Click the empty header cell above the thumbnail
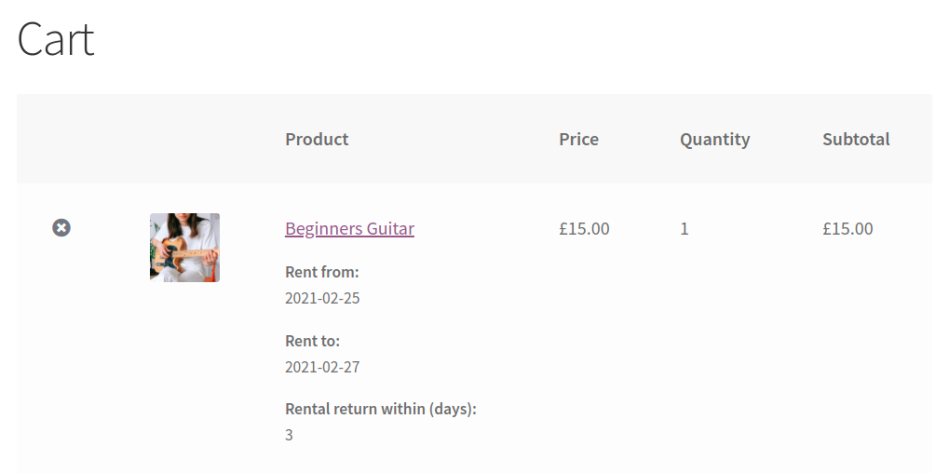 coord(185,139)
